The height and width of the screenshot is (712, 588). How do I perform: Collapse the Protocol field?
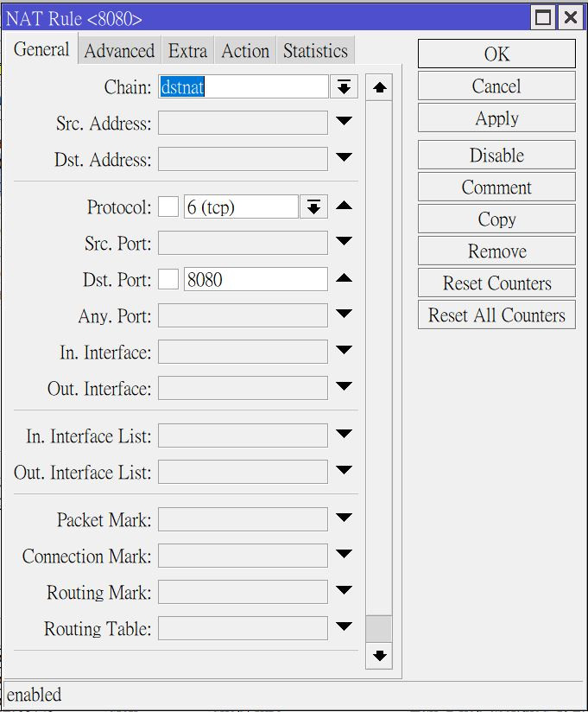click(x=344, y=206)
